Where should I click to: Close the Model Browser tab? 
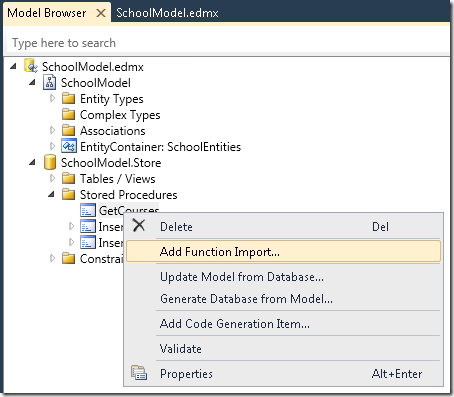[x=101, y=13]
